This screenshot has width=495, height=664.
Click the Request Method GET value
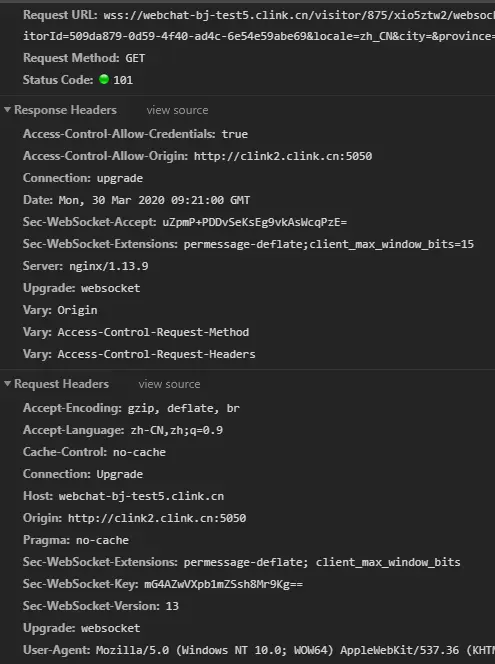(135, 58)
